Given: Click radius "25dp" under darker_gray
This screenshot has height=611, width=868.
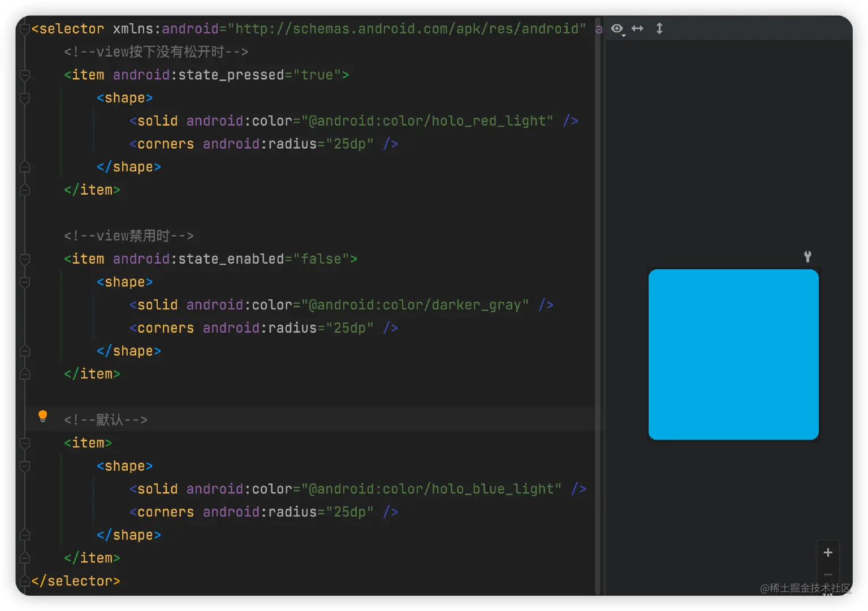Looking at the screenshot, I should pos(349,328).
